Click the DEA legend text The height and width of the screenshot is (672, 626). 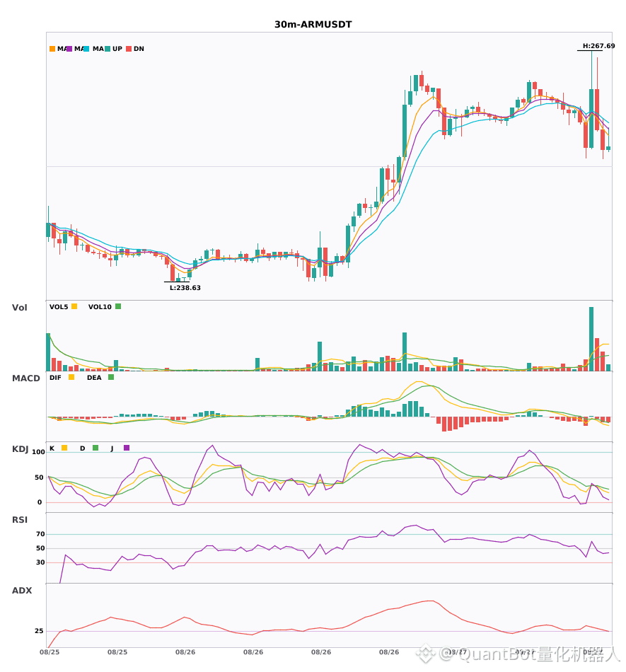(x=94, y=378)
